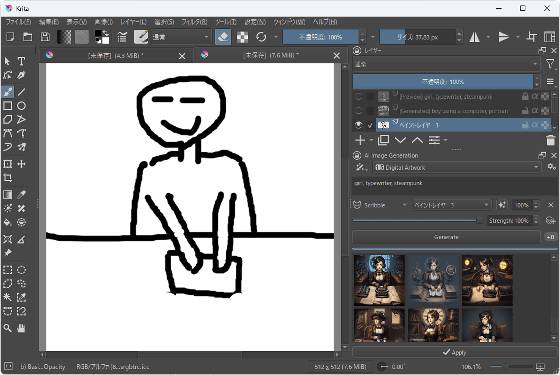Select the shape select arrow tool

coord(8,61)
